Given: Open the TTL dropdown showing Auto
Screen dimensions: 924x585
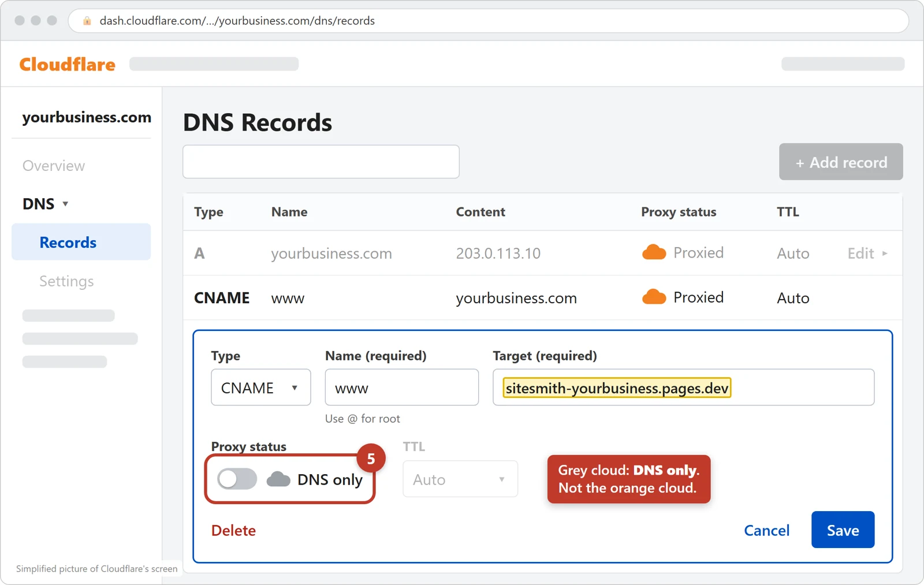Looking at the screenshot, I should [x=460, y=479].
